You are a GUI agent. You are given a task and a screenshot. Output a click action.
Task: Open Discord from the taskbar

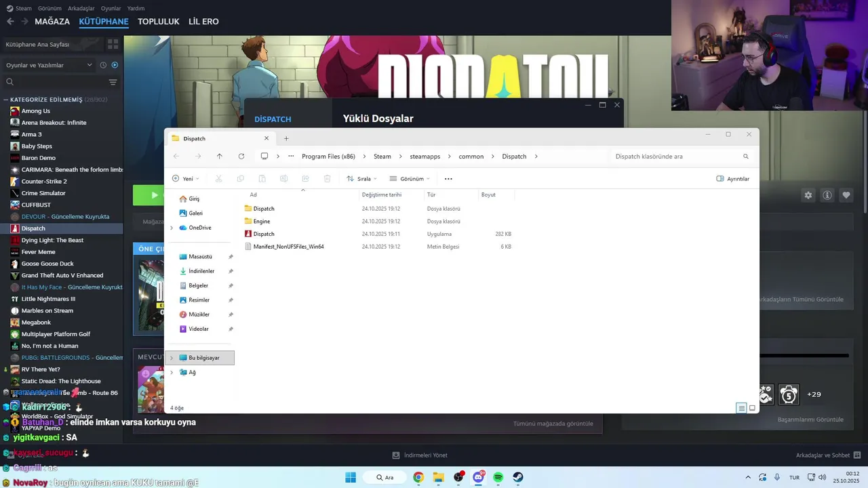[479, 477]
